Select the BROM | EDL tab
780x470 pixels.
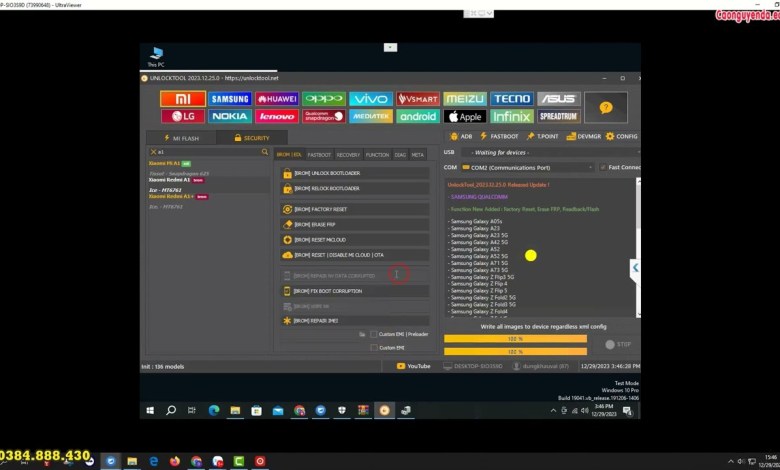(289, 155)
